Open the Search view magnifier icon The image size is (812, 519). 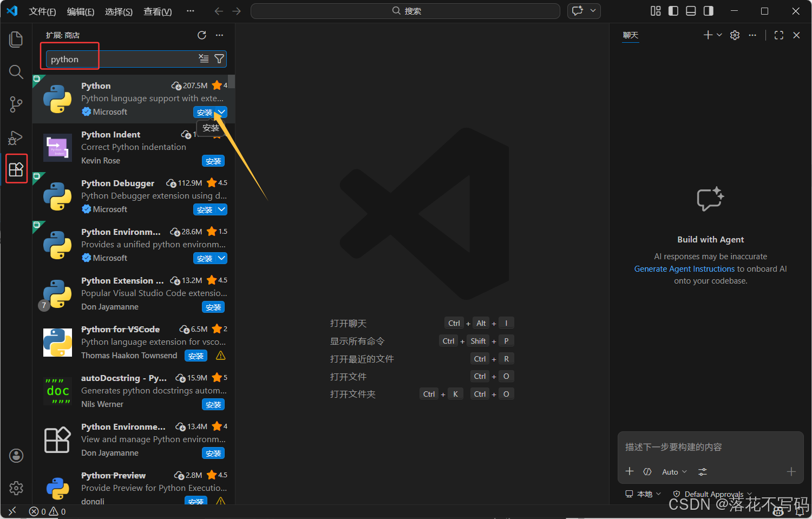click(16, 72)
